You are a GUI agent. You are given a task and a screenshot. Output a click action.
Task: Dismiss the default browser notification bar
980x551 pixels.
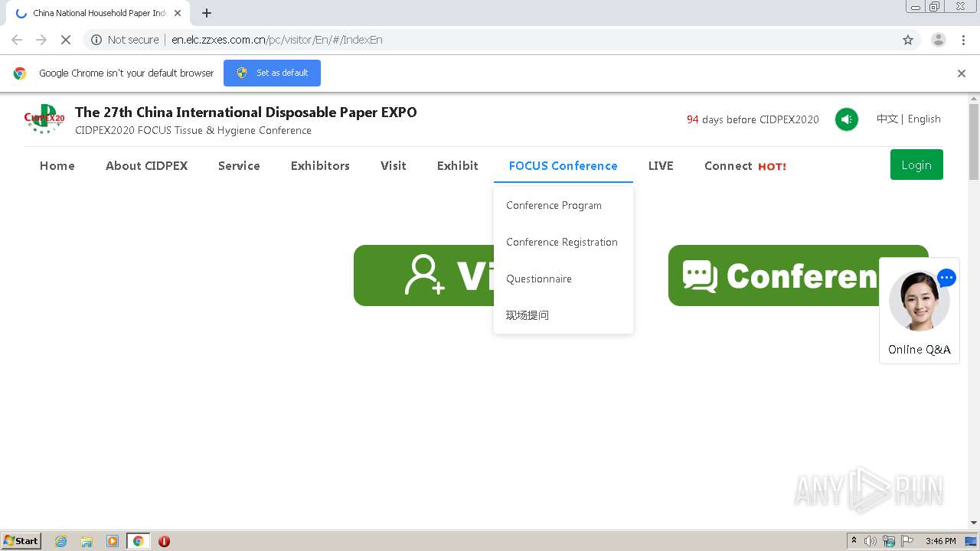click(962, 73)
